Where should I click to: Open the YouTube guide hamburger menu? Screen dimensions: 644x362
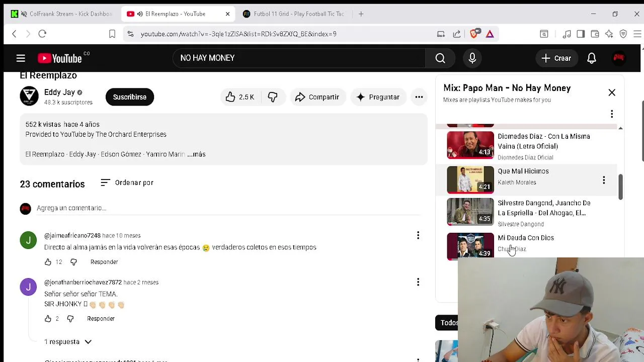click(21, 58)
